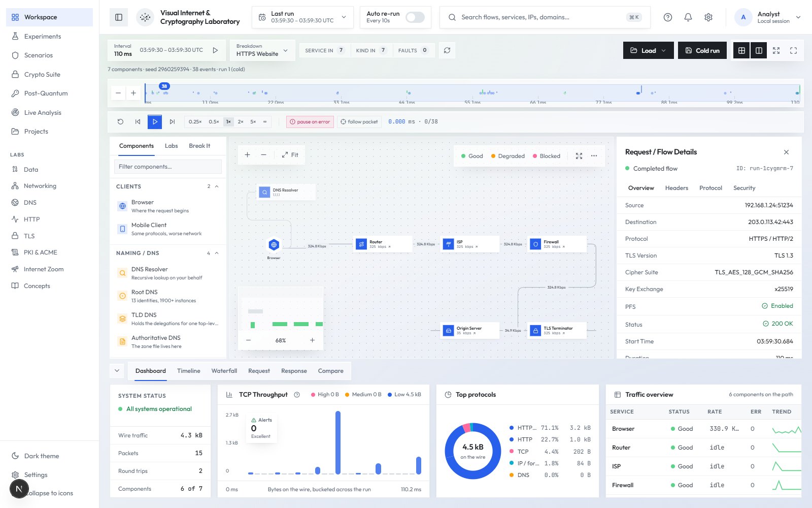The image size is (812, 508).
Task: Open the Last run dropdown
Action: pos(302,17)
